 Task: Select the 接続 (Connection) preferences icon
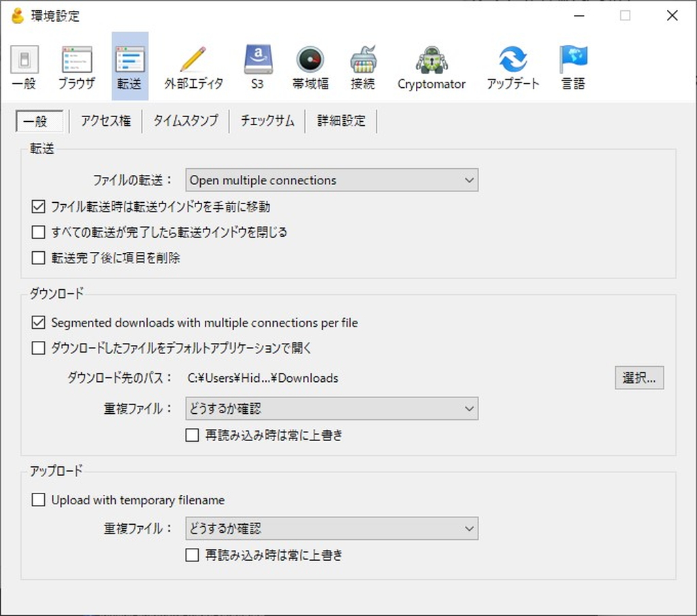click(x=363, y=65)
